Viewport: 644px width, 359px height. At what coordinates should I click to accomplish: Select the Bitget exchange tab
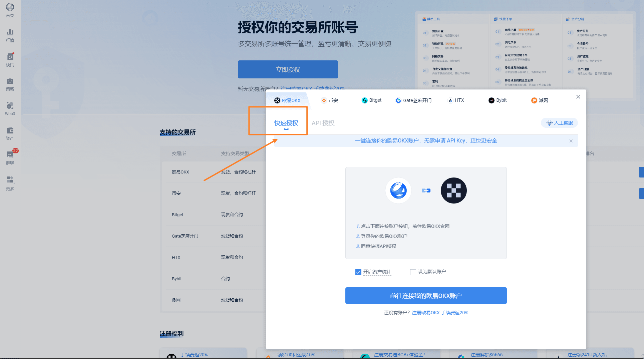tap(371, 100)
